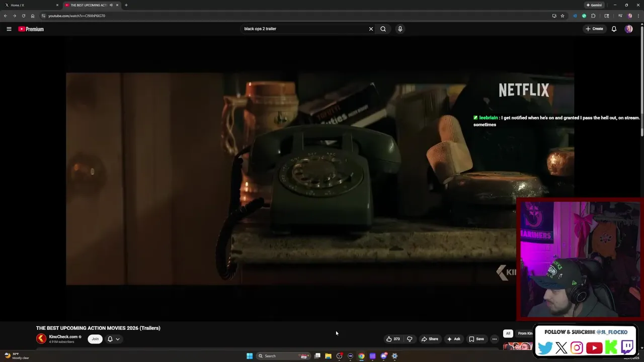The height and width of the screenshot is (362, 644).
Task: Click the browser home button
Action: click(x=33, y=16)
